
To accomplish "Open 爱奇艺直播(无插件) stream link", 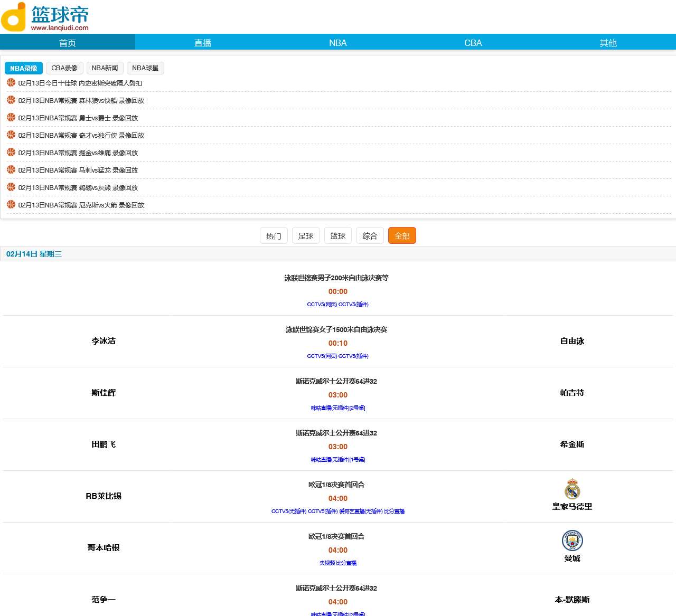I will point(361,511).
